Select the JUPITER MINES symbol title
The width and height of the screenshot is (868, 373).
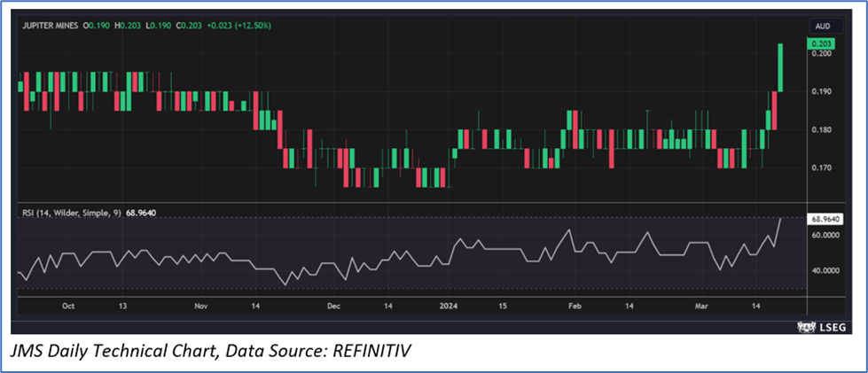(x=50, y=26)
